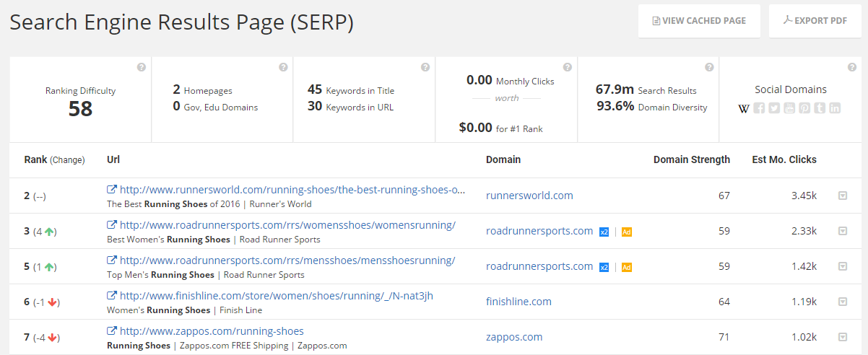Click the x2 badge in rank 3 row
The width and height of the screenshot is (868, 355).
[x=604, y=232]
